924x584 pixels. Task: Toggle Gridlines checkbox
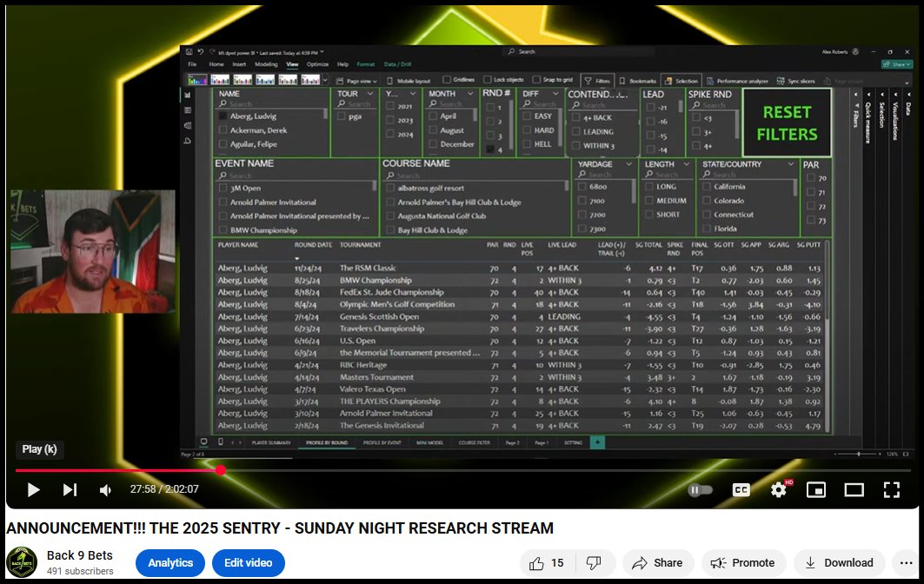(447, 80)
